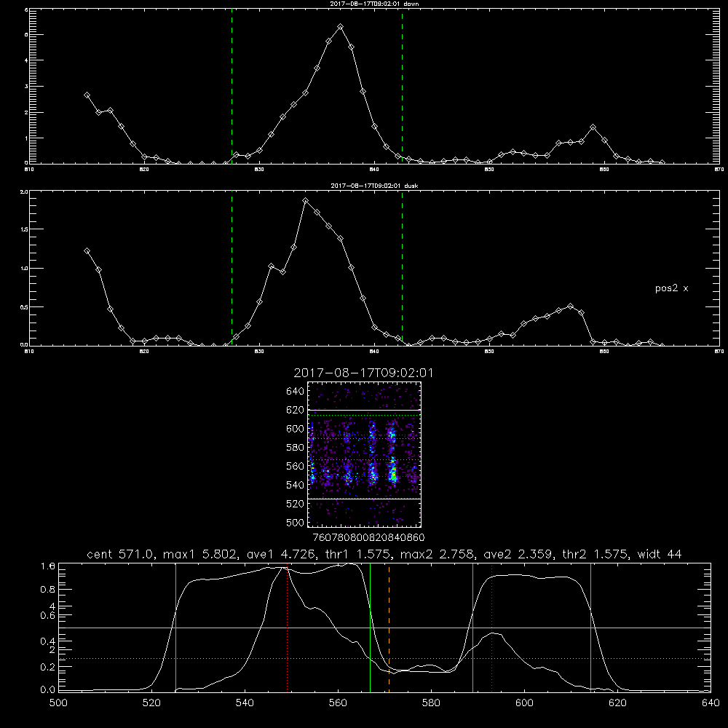Click dusk plot y-axis label '1.5'
Screen dimensions: 728x728
[25, 229]
